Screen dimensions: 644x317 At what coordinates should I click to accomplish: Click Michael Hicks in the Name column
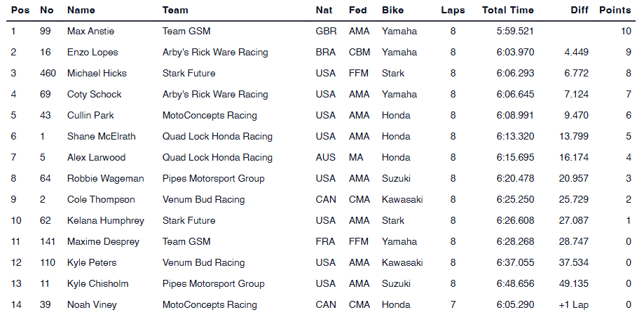coord(97,74)
